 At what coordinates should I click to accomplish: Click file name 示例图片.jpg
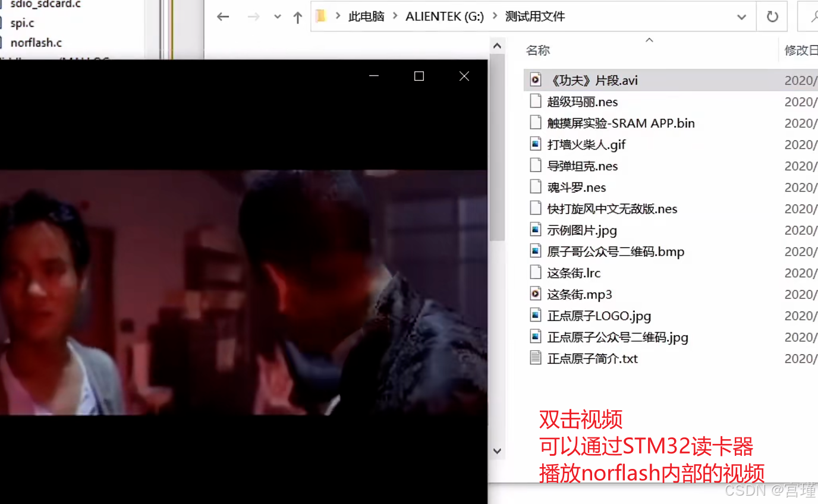(582, 230)
